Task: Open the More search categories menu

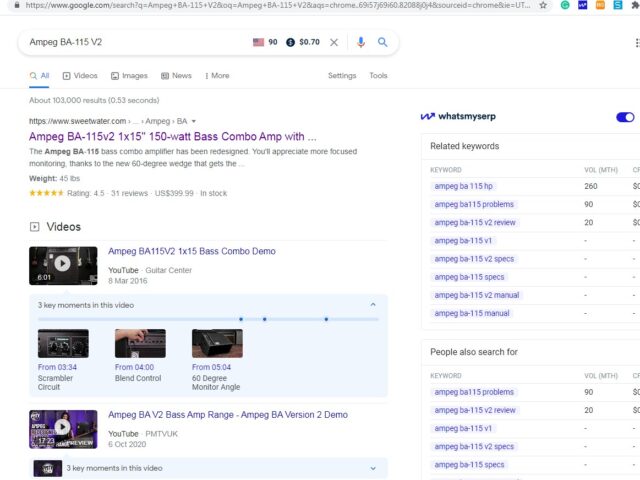Action: coord(217,76)
